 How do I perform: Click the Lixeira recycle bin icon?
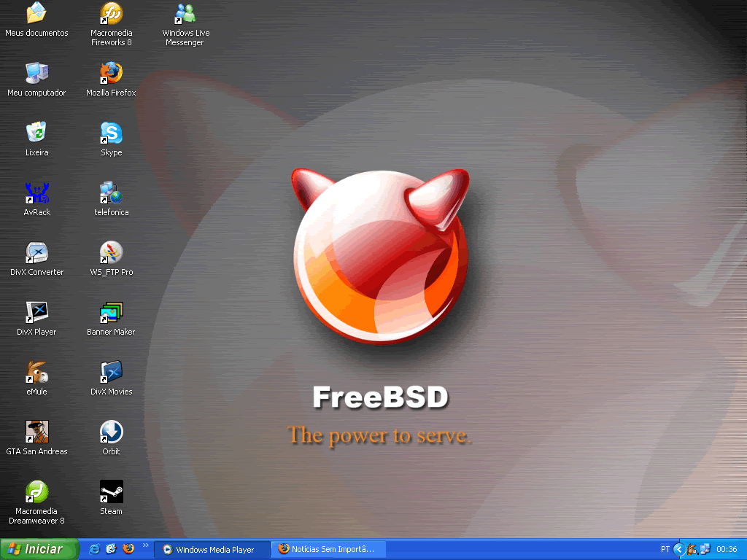pos(36,133)
